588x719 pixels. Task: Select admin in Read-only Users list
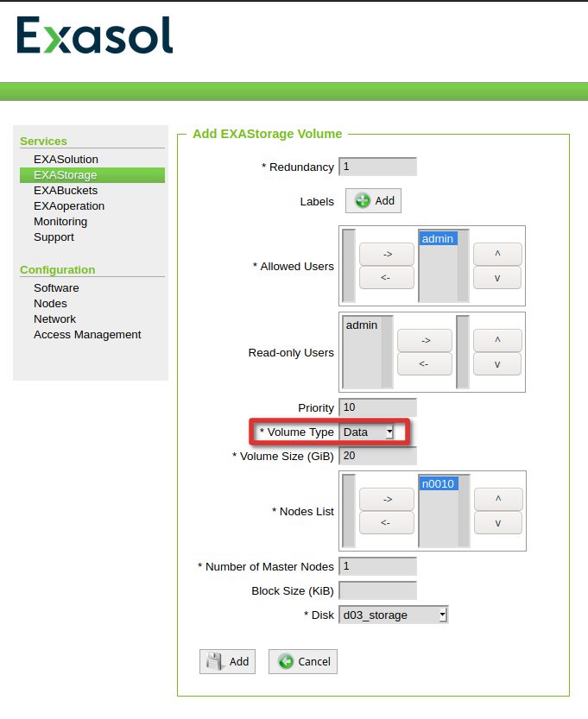[362, 325]
